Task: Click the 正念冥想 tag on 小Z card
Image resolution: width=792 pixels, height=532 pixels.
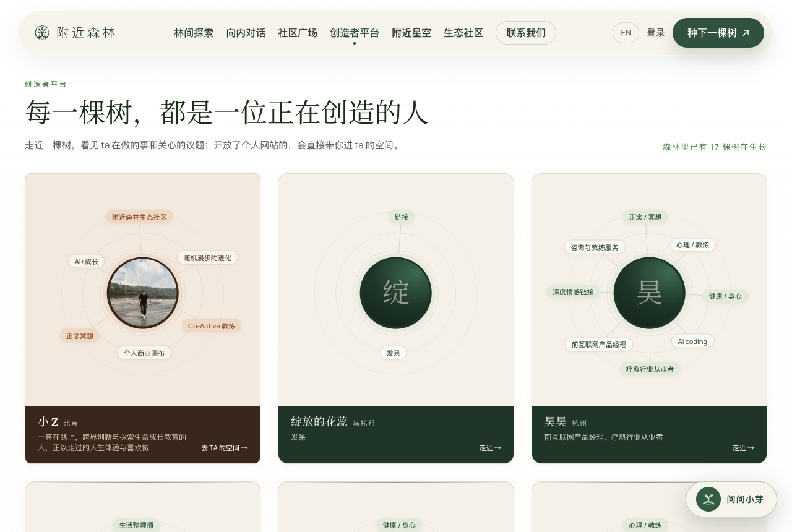Action: click(80, 336)
